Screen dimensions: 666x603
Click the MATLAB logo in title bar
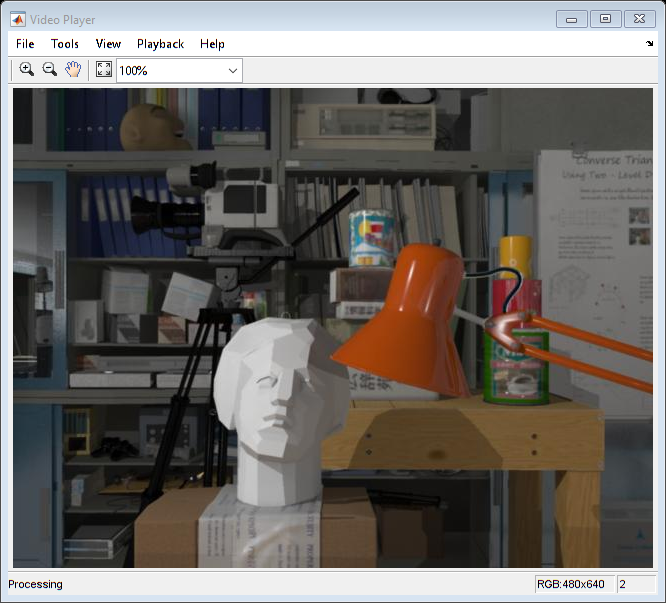pos(18,17)
